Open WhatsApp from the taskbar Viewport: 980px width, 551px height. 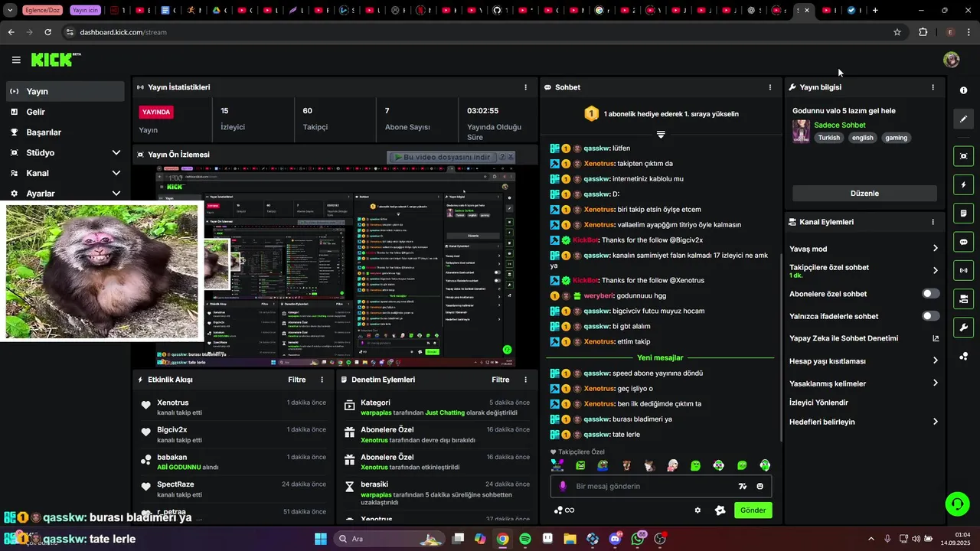click(x=638, y=539)
